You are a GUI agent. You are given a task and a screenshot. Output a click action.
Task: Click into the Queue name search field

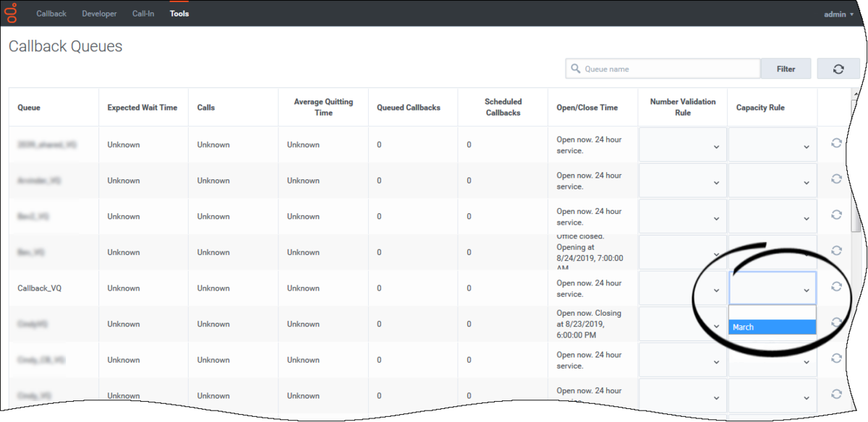tap(663, 69)
